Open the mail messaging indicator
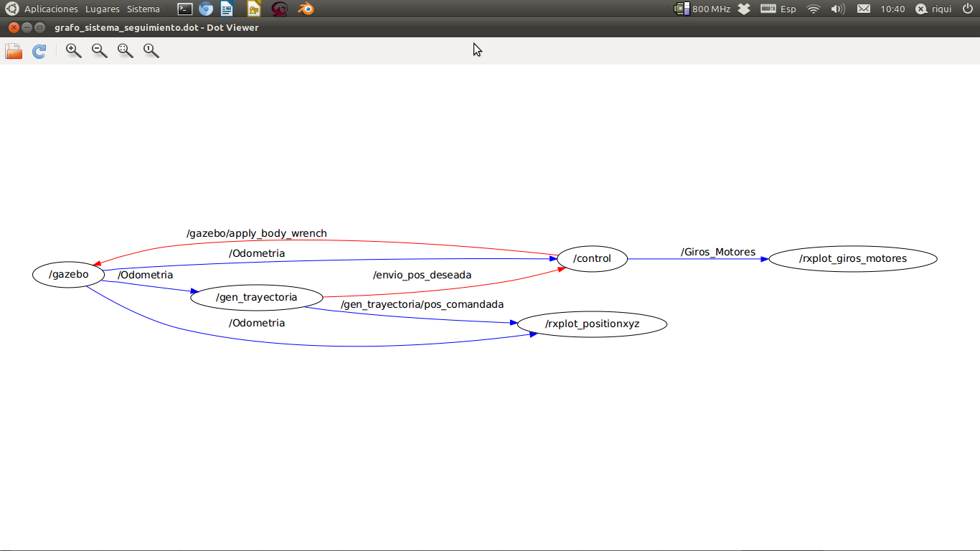The image size is (980, 551). 864,9
